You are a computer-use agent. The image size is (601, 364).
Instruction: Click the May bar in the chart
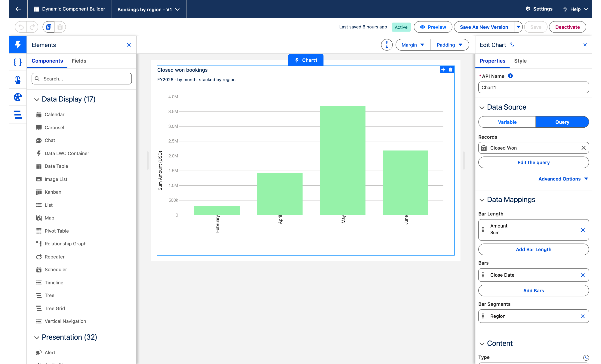click(342, 161)
